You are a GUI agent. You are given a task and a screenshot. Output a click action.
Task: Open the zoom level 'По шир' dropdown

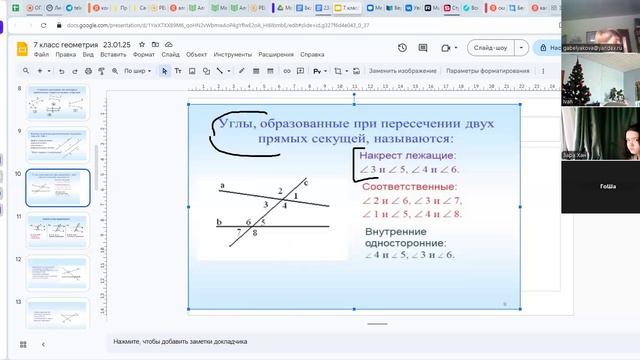[x=138, y=71]
